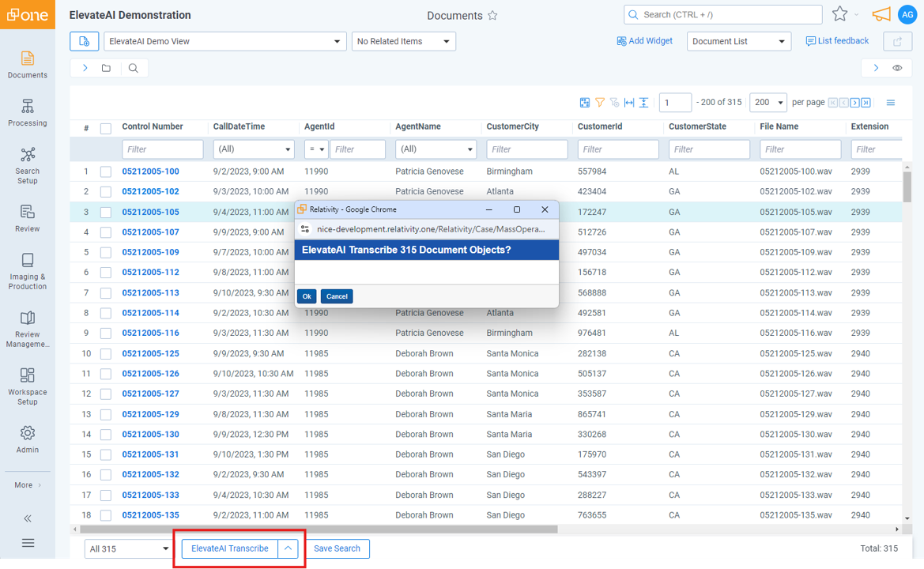
Task: Open List feedback link
Action: click(x=837, y=40)
